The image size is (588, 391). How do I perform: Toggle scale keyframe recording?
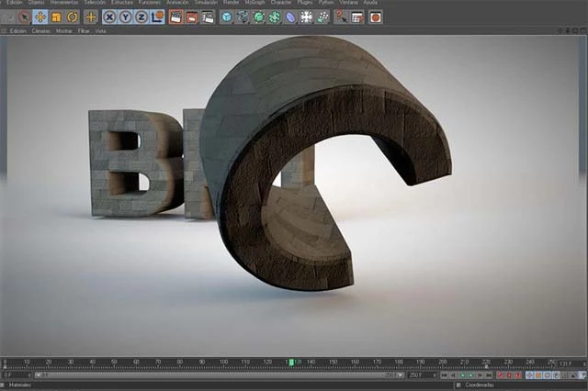point(538,374)
